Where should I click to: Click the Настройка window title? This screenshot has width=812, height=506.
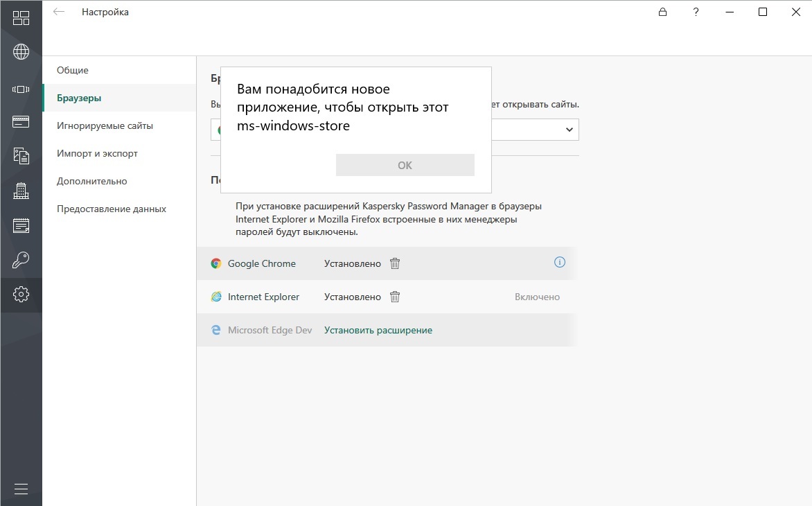pyautogui.click(x=105, y=12)
